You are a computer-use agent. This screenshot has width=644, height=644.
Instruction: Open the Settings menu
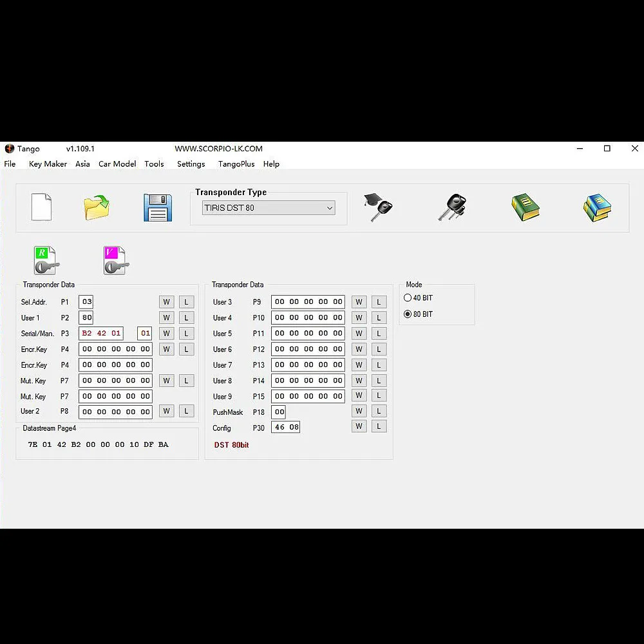click(191, 164)
